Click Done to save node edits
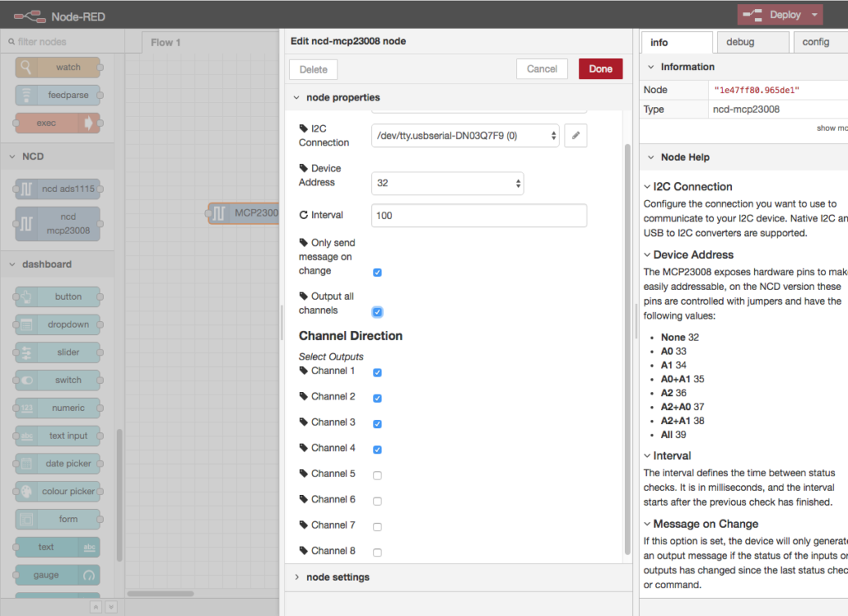This screenshot has width=848, height=616. point(600,69)
